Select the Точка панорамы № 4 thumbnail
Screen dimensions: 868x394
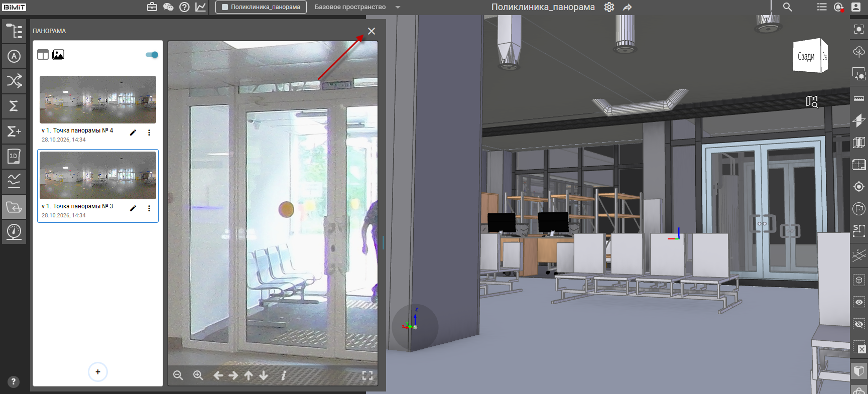(98, 99)
